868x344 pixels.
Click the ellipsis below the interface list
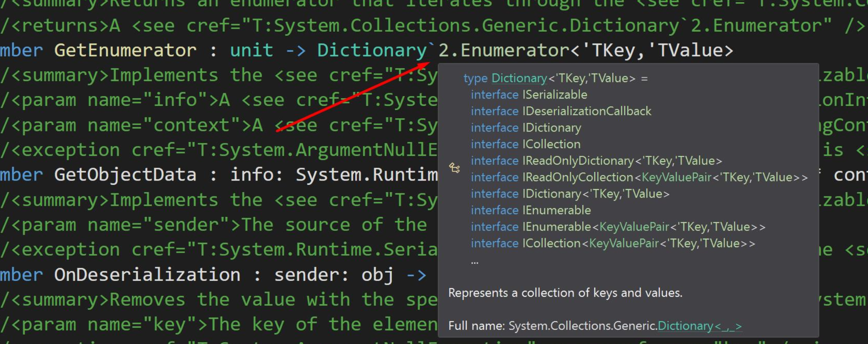pos(475,262)
